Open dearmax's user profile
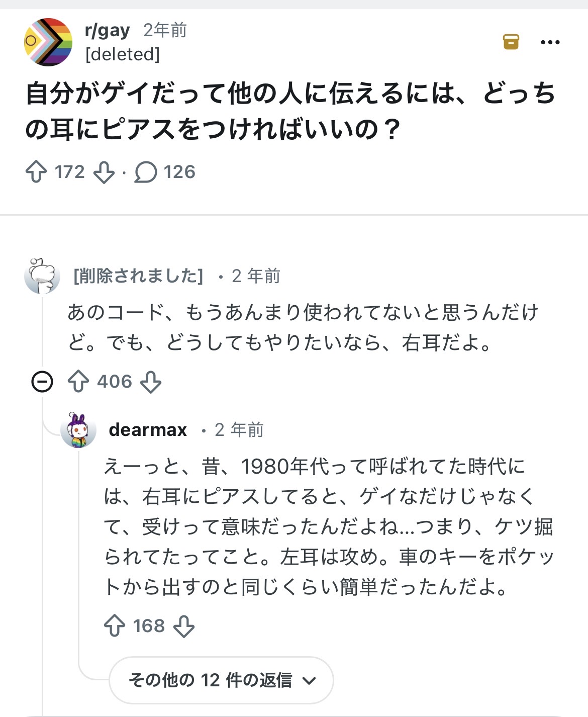The image size is (588, 717). point(148,430)
